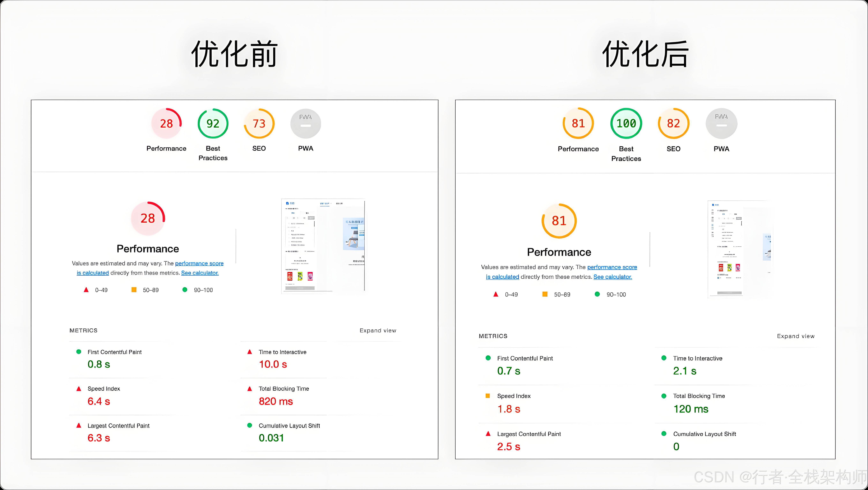Screen dimensions: 868x490
Task: Click the '2.1 s' Time to Interactive value
Action: 685,371
